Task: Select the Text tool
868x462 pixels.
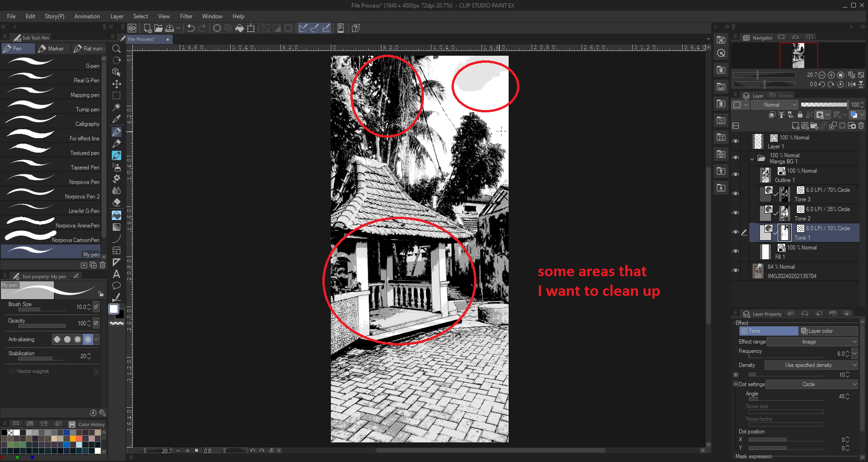Action: tap(117, 273)
